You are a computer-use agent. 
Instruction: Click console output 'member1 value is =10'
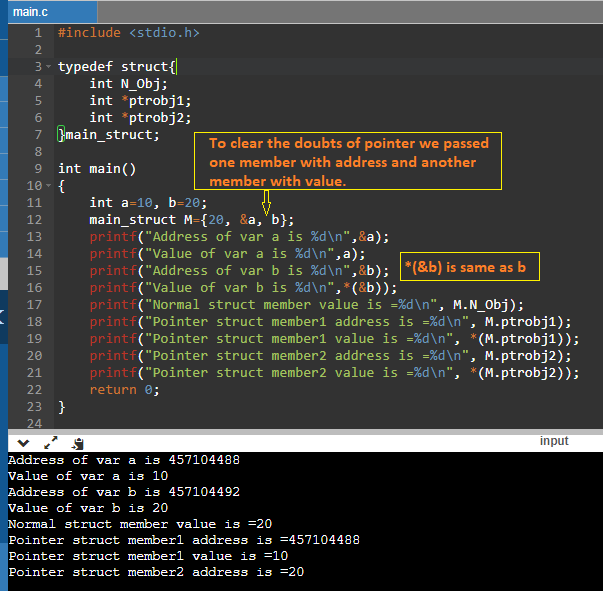pos(148,556)
